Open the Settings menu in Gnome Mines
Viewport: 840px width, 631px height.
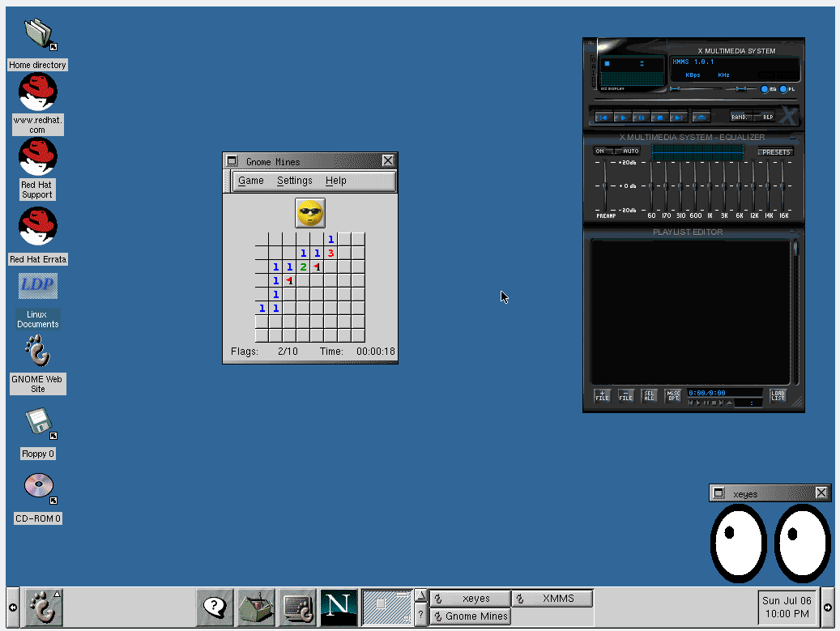[x=294, y=181]
